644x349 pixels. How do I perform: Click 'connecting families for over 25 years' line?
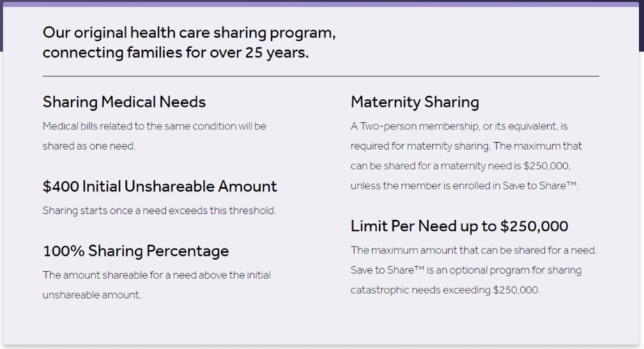tap(176, 52)
